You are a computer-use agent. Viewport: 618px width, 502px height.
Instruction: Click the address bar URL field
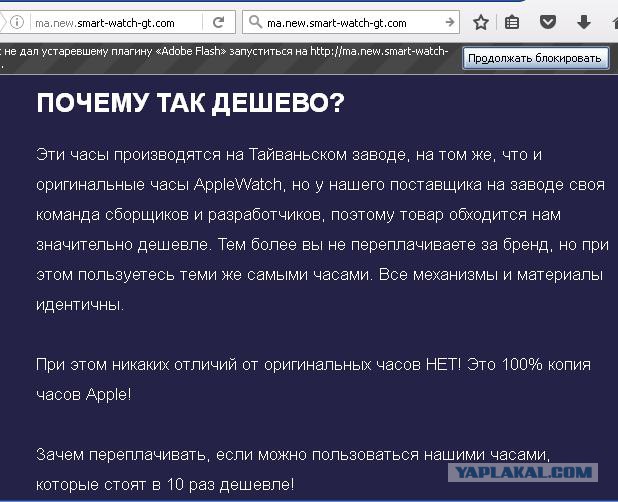click(116, 23)
